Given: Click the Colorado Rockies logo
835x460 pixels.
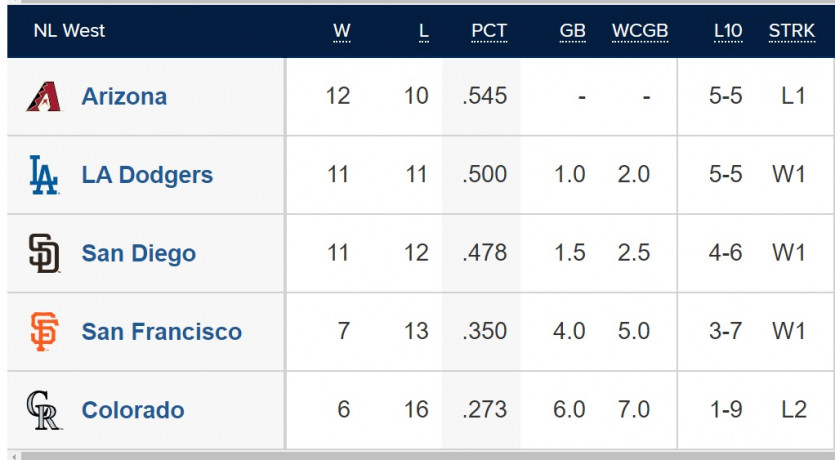Looking at the screenshot, I should click(x=44, y=410).
